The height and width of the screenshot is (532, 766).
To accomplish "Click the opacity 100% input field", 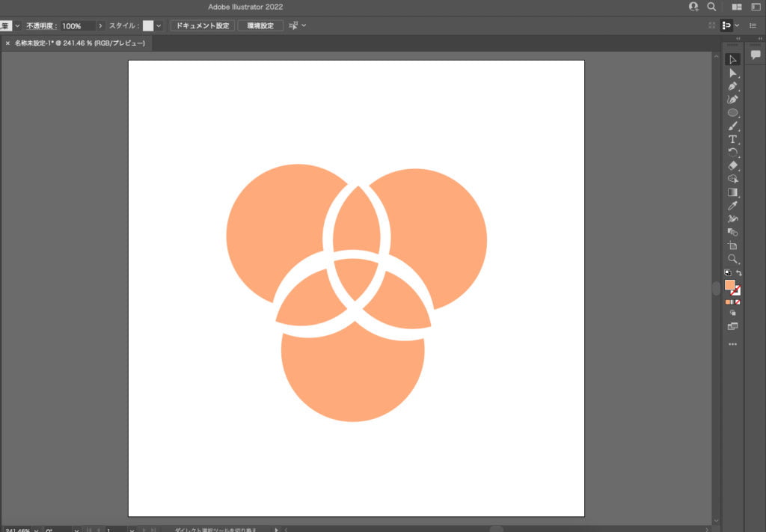I will [77, 25].
